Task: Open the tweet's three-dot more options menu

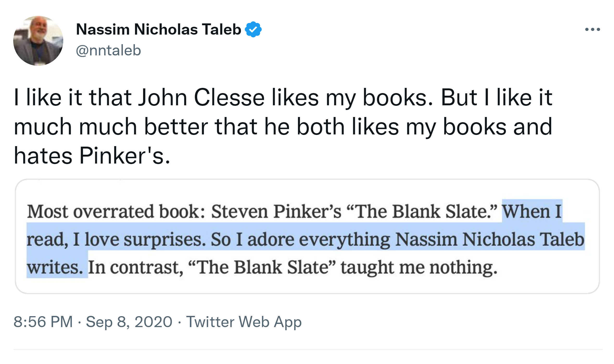Action: (x=592, y=29)
